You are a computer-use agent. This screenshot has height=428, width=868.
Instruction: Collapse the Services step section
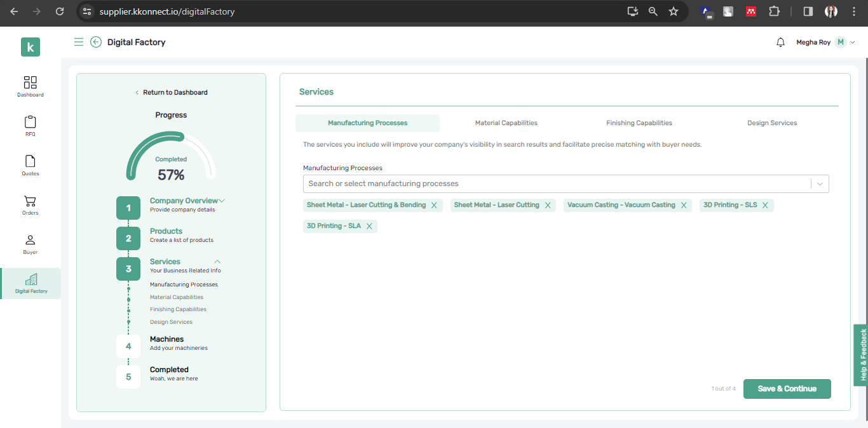coord(217,262)
